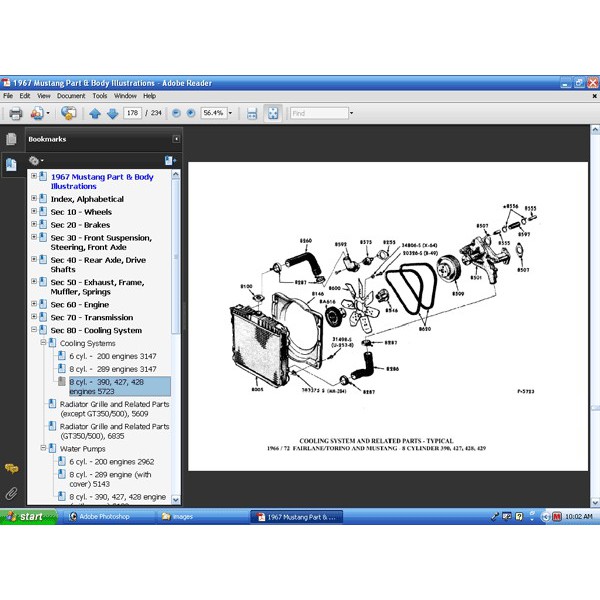Click the zoom in button

coord(191,113)
